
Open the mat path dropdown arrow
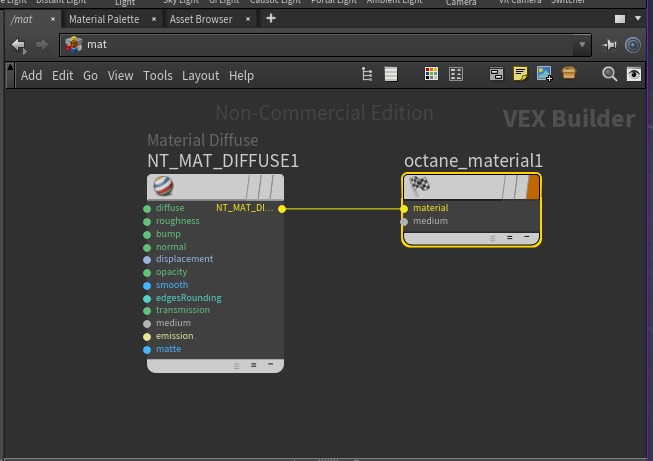pyautogui.click(x=582, y=45)
